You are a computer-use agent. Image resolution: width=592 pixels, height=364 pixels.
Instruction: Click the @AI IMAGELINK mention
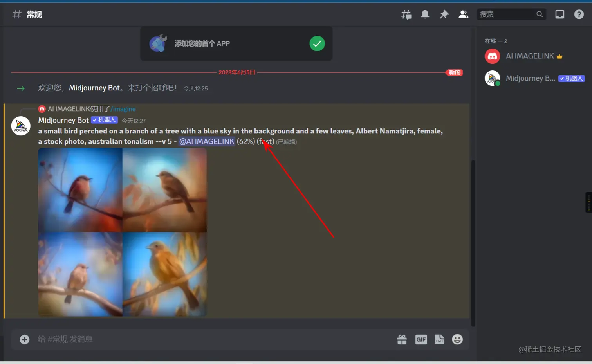point(206,141)
